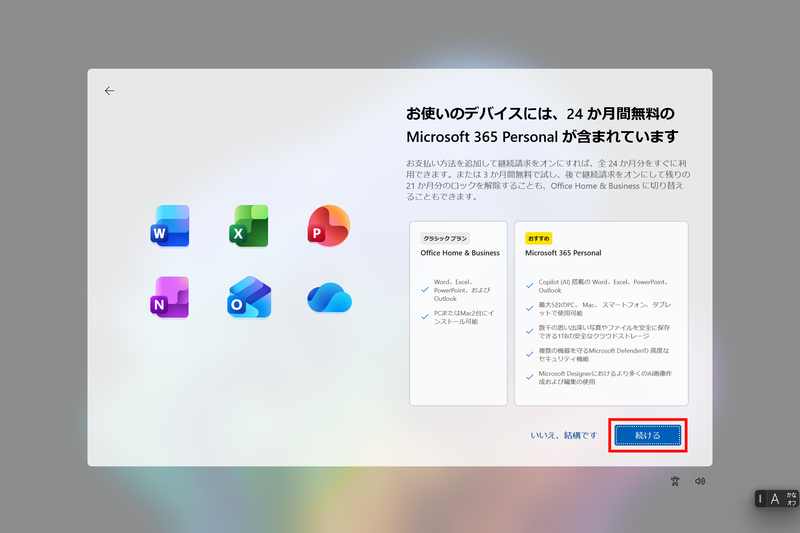The image size is (800, 533).
Task: Click the お支払い方法を追加して description paragraph
Action: coord(548,180)
